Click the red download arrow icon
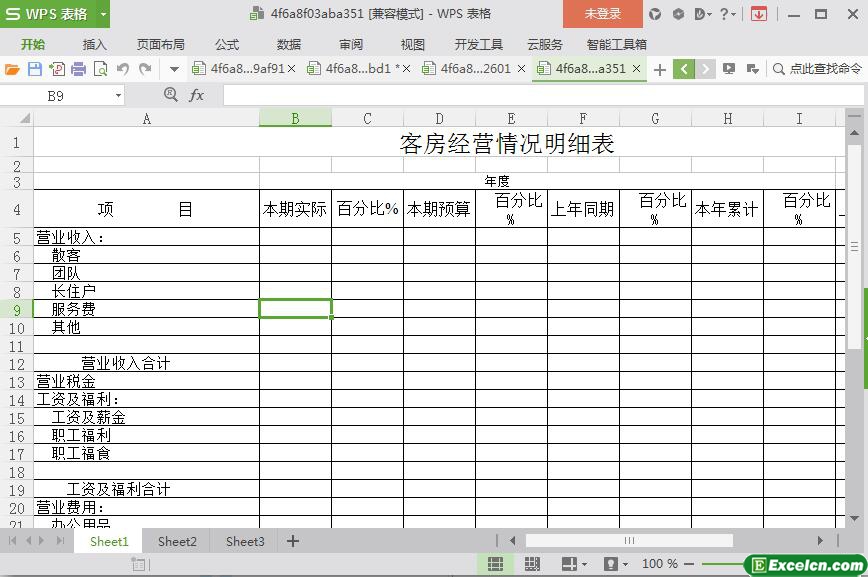The height and width of the screenshot is (577, 868). [758, 14]
